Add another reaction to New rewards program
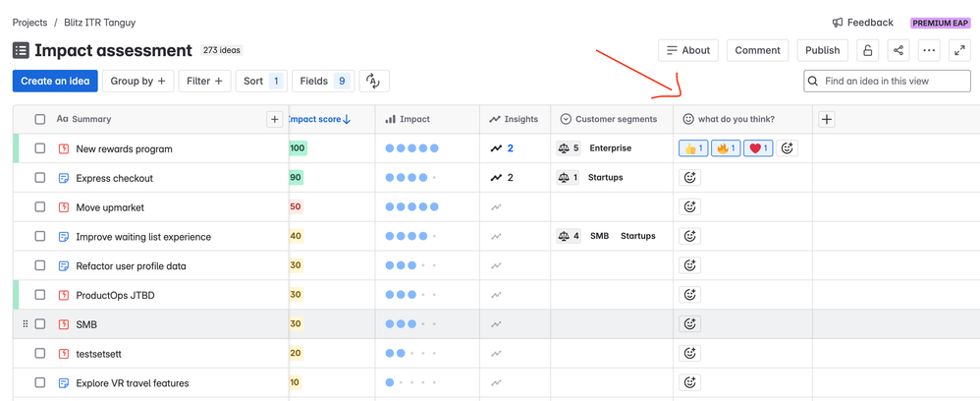 coord(787,148)
